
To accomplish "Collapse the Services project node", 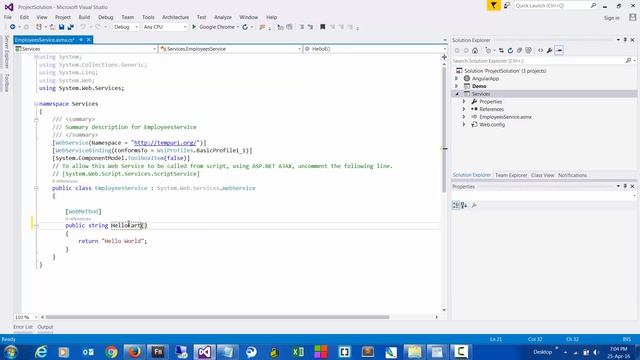I will [457, 94].
